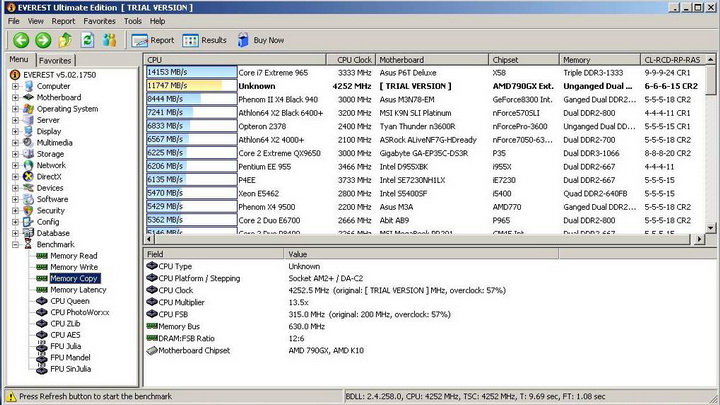Expand the Network tree node

[15, 165]
